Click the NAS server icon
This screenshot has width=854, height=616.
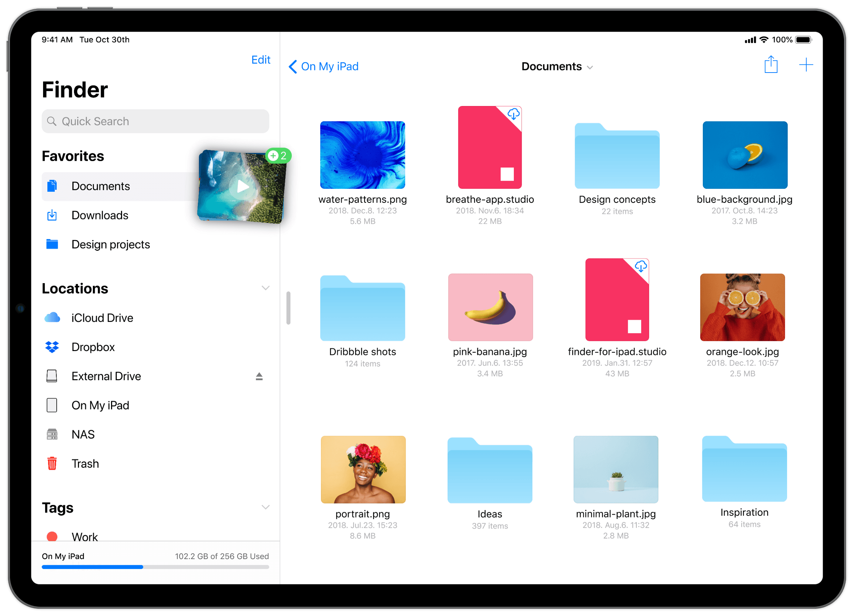pyautogui.click(x=52, y=434)
